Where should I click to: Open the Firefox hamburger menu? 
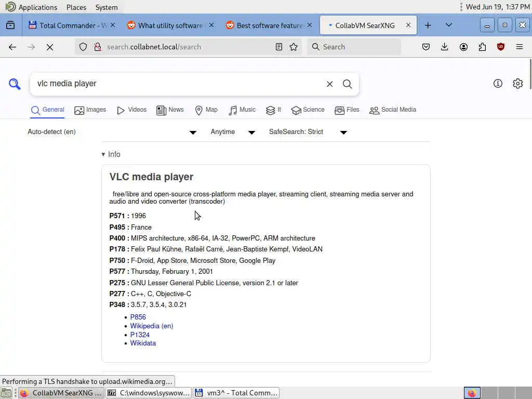tap(520, 47)
